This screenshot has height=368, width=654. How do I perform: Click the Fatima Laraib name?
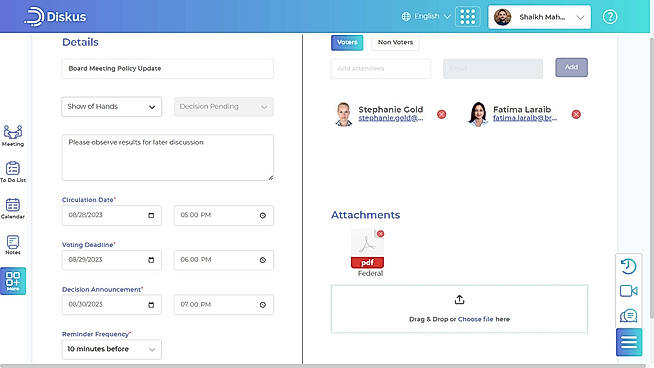point(522,109)
